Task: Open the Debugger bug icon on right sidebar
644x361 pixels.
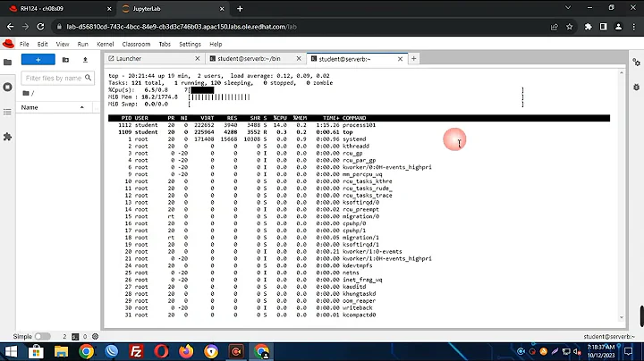Action: pos(636,87)
